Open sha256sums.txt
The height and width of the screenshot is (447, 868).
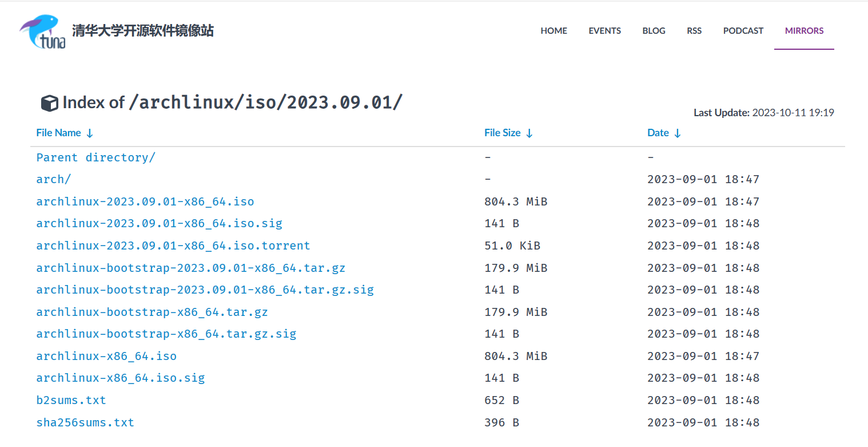[x=85, y=422]
